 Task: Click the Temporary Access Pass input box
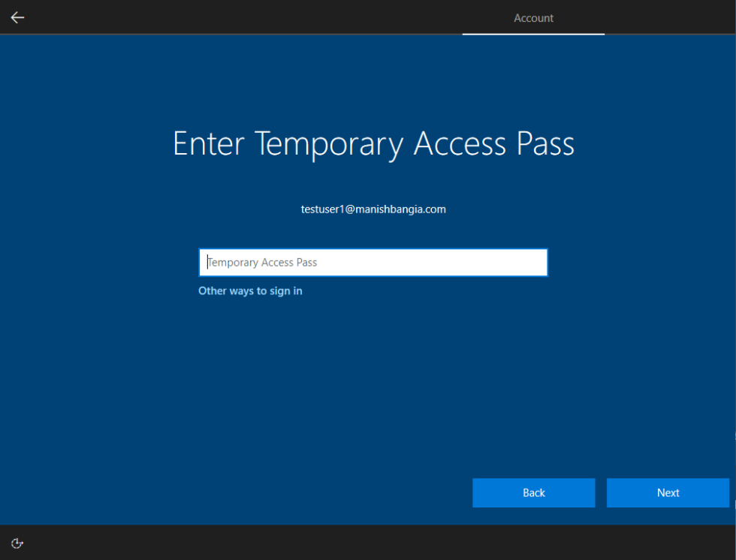373,262
